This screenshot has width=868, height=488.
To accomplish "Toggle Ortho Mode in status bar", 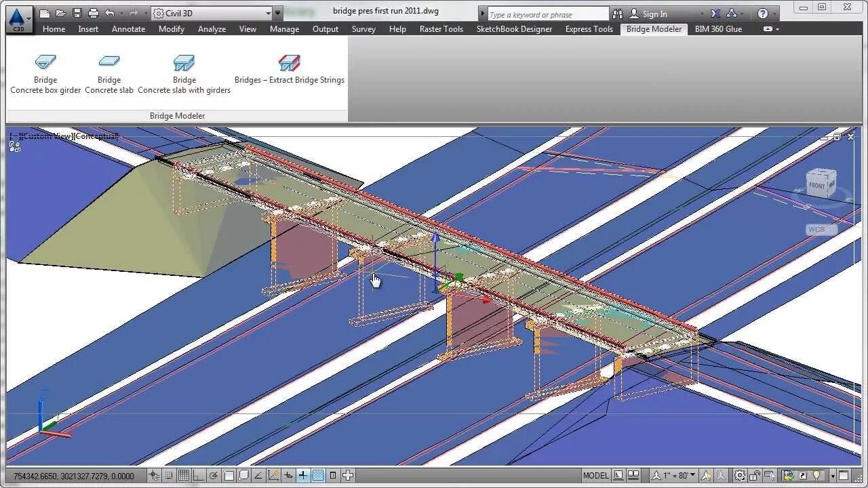I will pyautogui.click(x=199, y=476).
